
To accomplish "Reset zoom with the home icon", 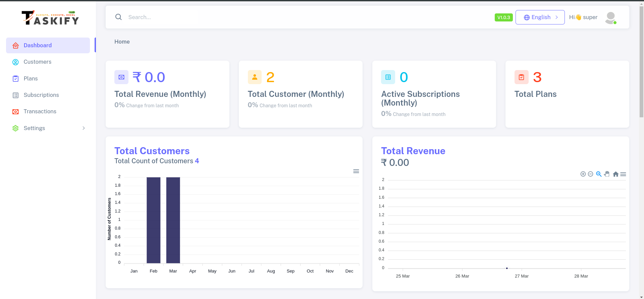I will coord(615,174).
